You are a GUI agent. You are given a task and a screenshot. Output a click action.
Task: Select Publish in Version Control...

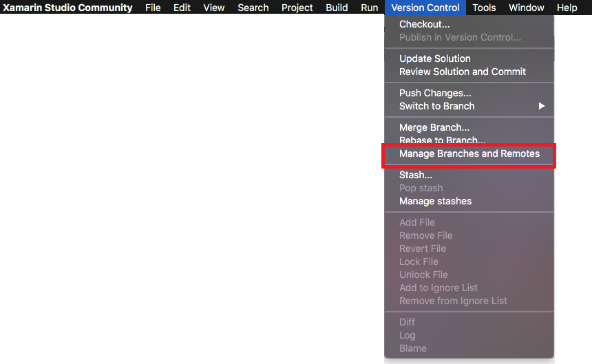pyautogui.click(x=469, y=37)
